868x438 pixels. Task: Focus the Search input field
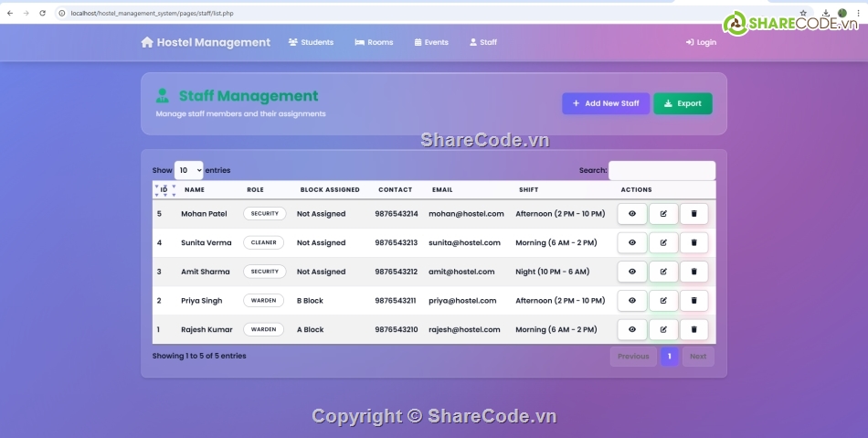click(662, 170)
